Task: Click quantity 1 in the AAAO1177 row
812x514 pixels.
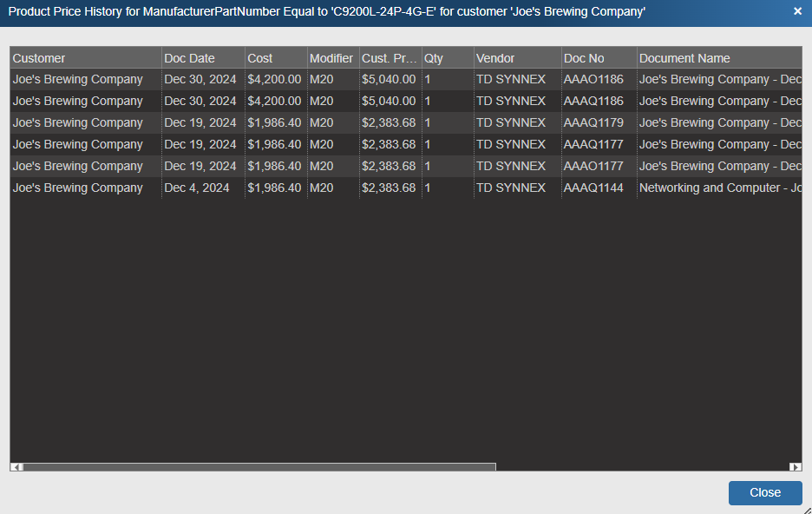Action: pos(428,167)
